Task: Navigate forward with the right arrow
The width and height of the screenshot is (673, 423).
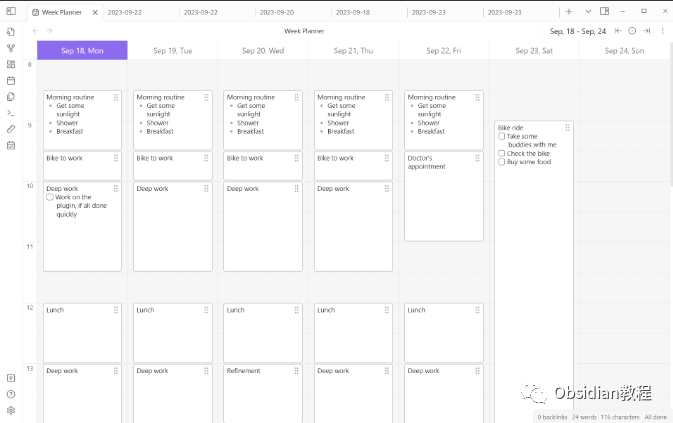Action: 49,30
